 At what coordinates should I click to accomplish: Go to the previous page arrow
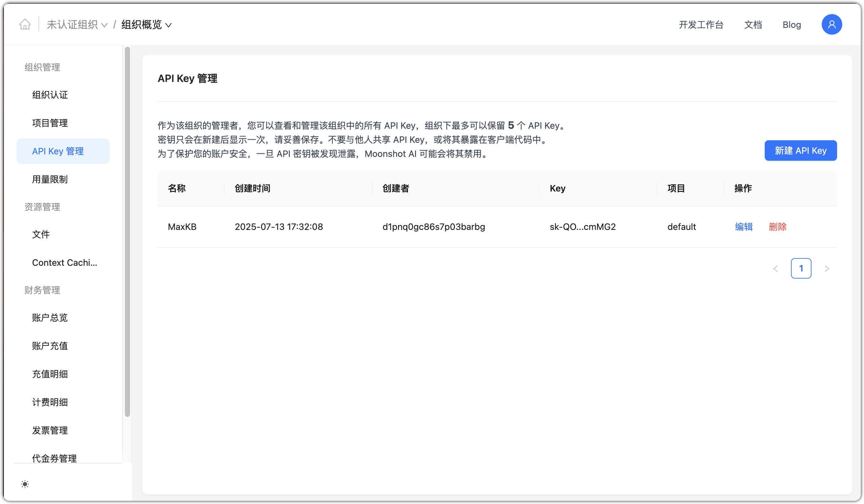(x=776, y=268)
